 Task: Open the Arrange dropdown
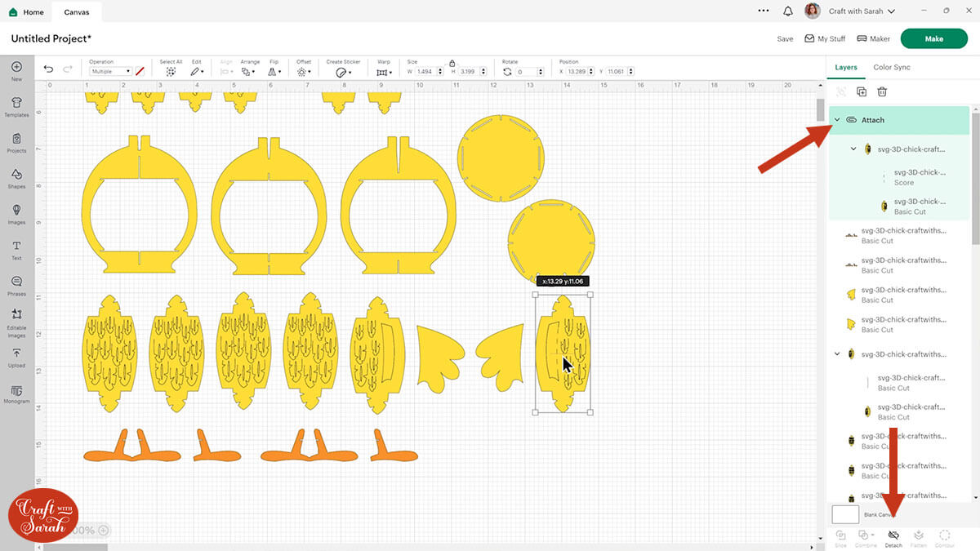click(250, 72)
